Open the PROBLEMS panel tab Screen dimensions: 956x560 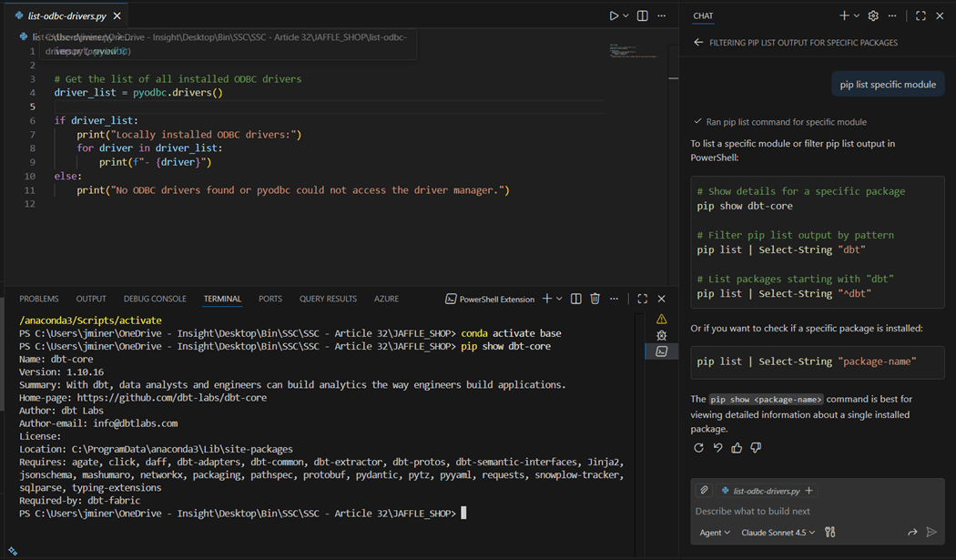(x=39, y=299)
